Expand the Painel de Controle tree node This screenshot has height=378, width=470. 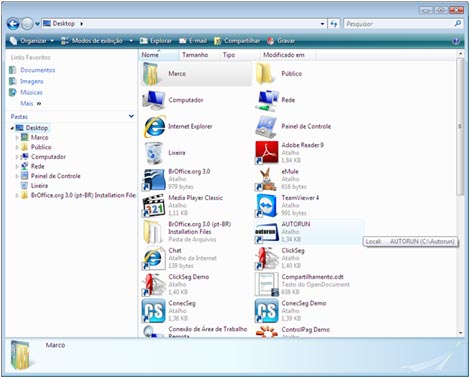(x=17, y=176)
